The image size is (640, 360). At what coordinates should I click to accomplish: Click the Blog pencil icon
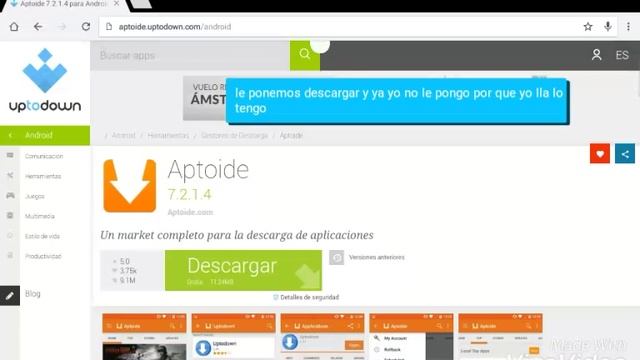click(10, 296)
